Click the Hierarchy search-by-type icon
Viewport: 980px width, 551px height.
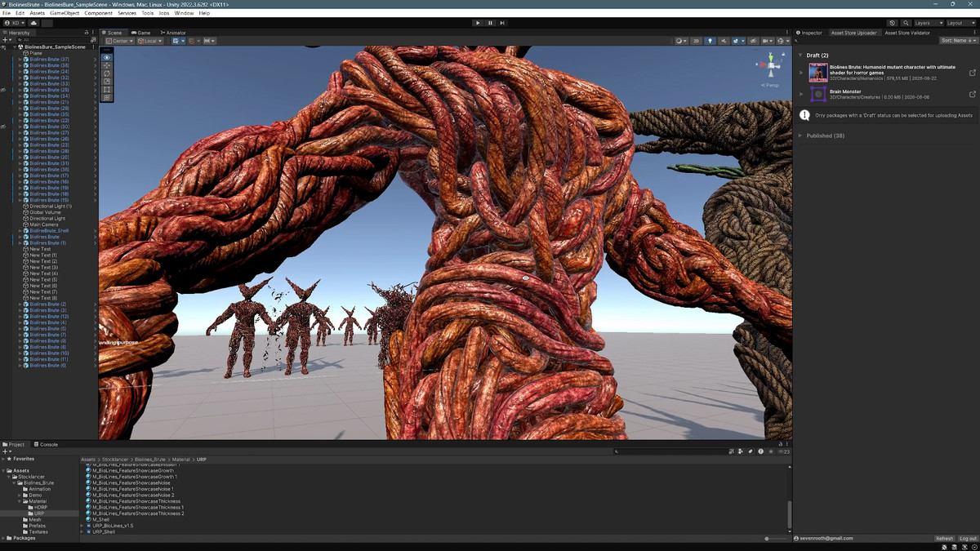[x=93, y=40]
